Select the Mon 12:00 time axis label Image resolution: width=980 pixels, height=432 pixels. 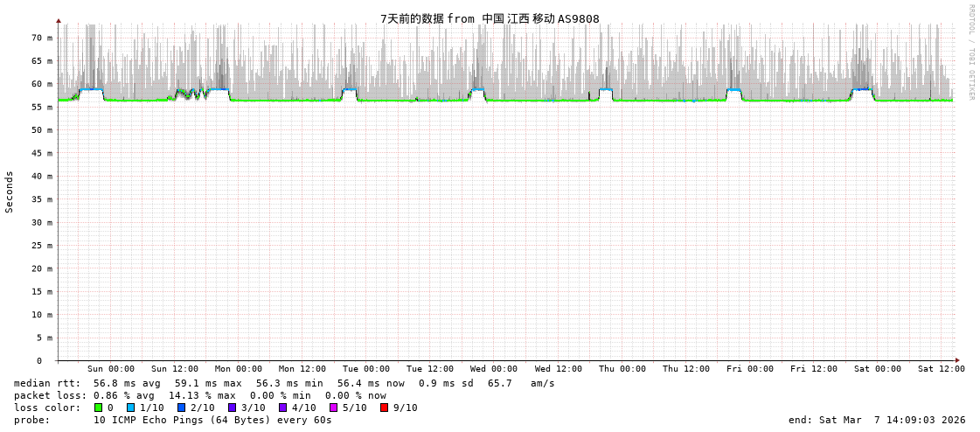point(302,369)
